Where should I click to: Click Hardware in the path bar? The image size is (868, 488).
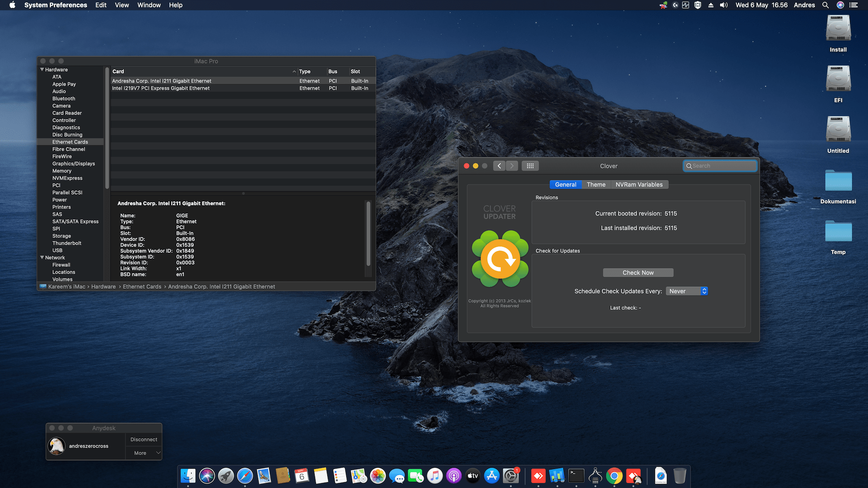click(104, 286)
